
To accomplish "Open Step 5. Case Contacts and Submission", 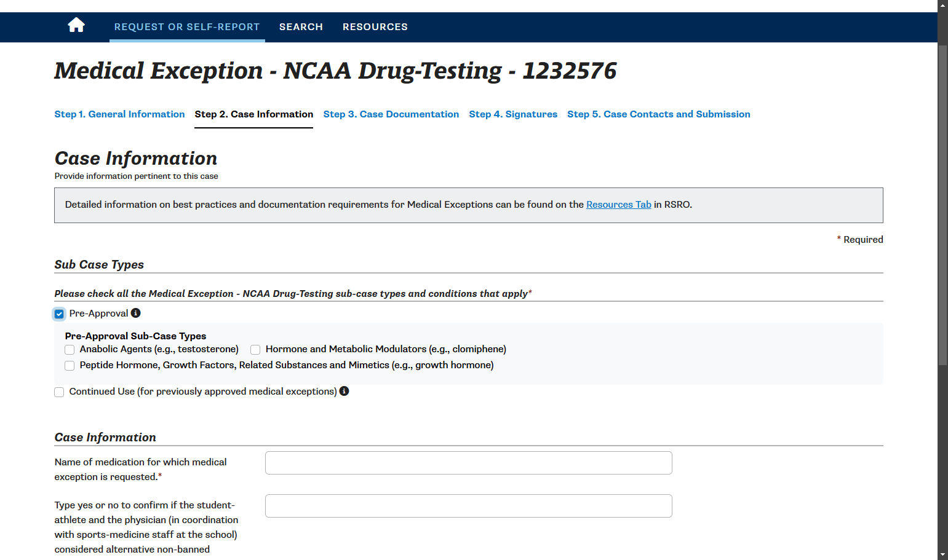I will (x=659, y=114).
